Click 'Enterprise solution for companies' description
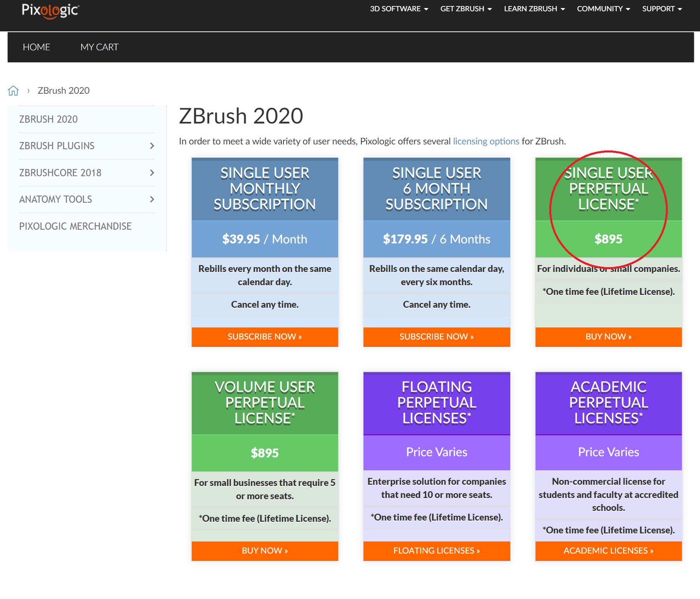 pos(437,488)
